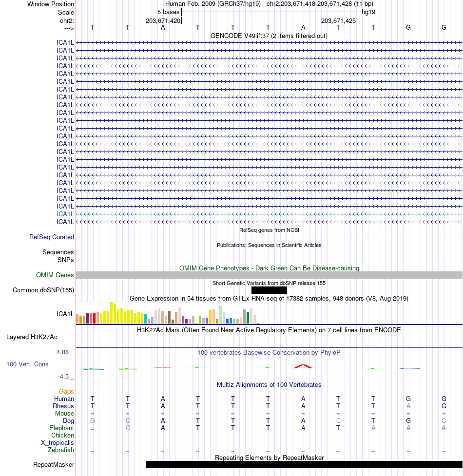The width and height of the screenshot is (463, 476).
Task: Open Layered H3K27Ac track label
Action: [32, 337]
